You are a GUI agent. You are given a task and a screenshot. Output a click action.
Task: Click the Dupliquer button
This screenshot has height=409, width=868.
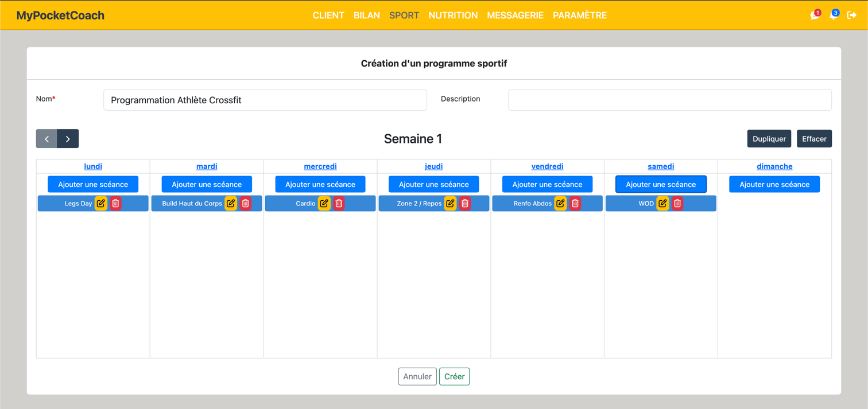[x=769, y=138]
